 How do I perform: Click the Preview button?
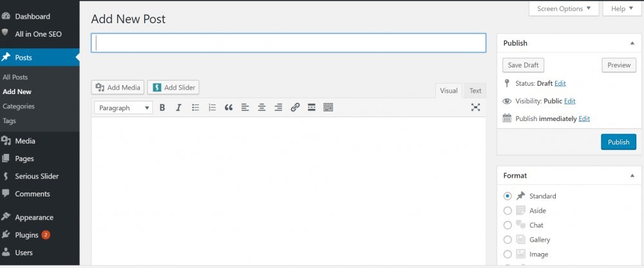(619, 65)
